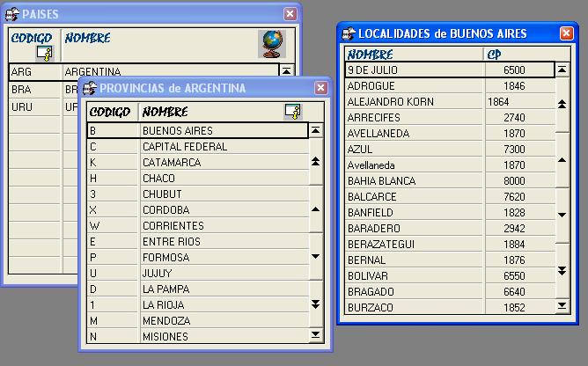Select BUENOS AIRES province row

coord(198,130)
